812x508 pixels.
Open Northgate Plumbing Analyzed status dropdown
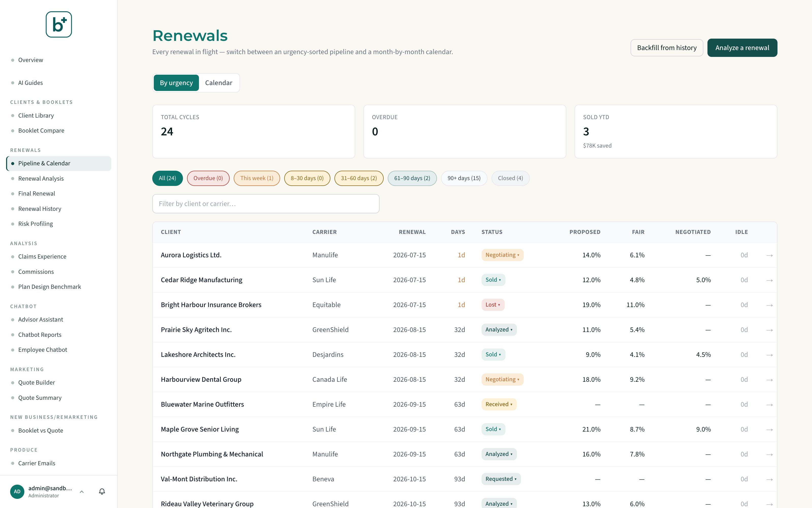[499, 454]
